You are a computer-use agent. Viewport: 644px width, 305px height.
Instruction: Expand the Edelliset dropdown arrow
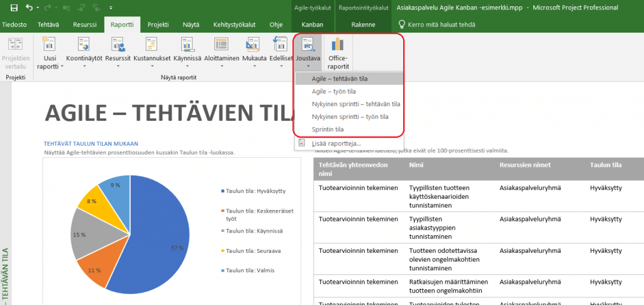281,66
